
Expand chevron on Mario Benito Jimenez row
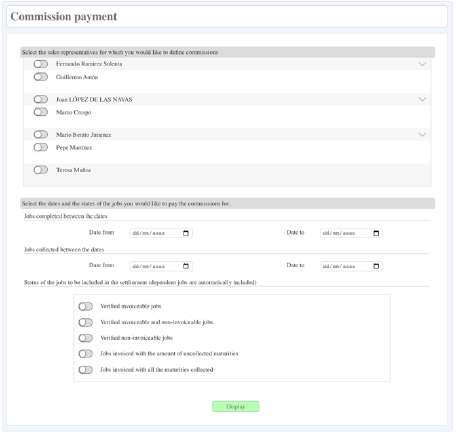click(422, 134)
